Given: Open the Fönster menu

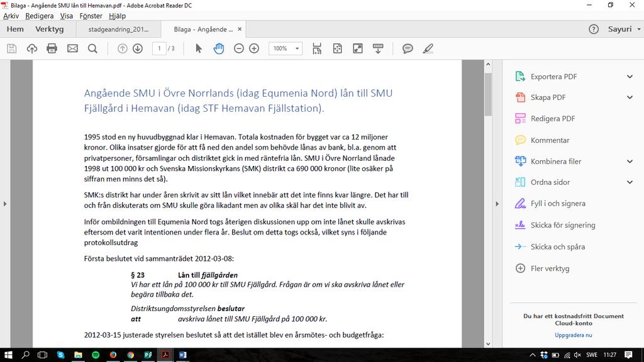Looking at the screenshot, I should point(91,16).
